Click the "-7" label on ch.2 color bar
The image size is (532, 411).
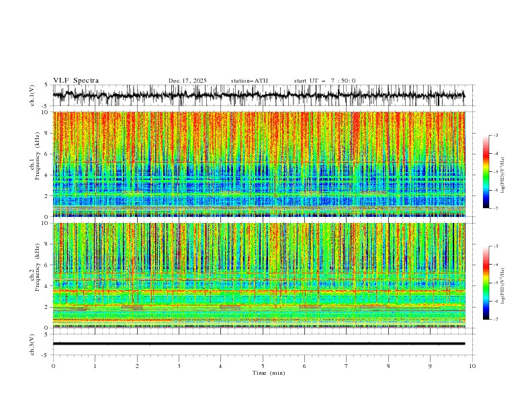(x=496, y=320)
